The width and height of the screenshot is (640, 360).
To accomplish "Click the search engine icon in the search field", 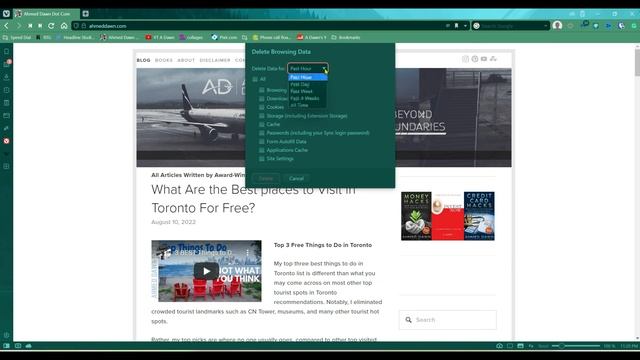I will tap(476, 26).
